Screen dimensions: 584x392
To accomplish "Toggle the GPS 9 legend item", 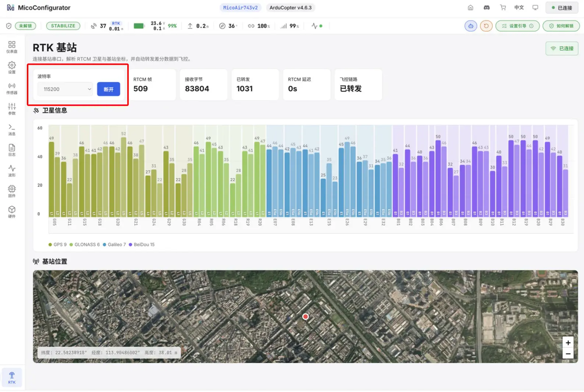I will coord(58,245).
